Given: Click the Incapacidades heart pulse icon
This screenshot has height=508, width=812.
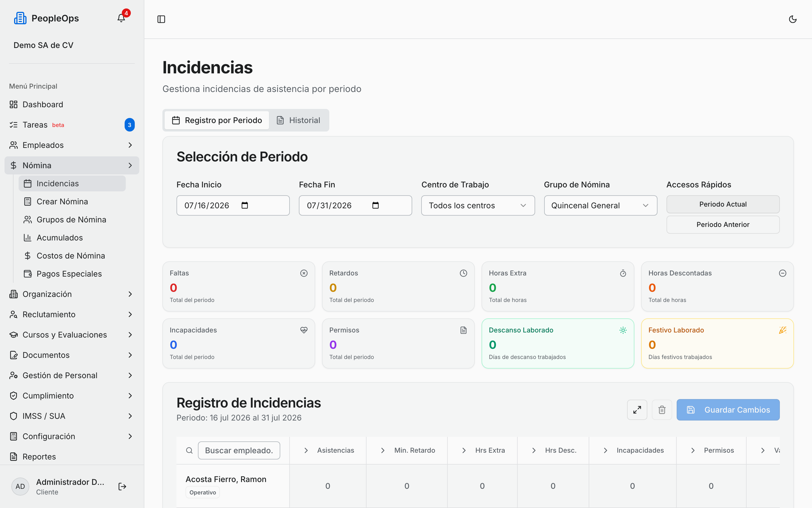Looking at the screenshot, I should (x=304, y=330).
